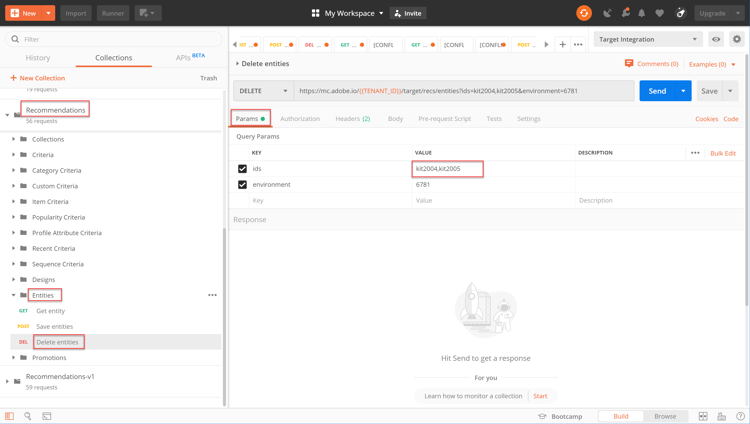The height and width of the screenshot is (424, 750).
Task: Click the request URL field
Action: [464, 91]
